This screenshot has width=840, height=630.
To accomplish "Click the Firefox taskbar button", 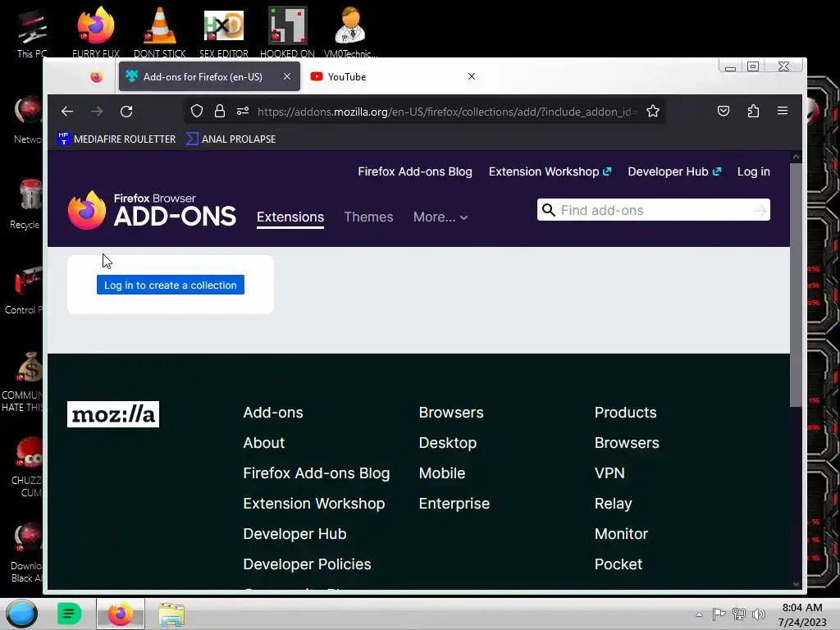I will pyautogui.click(x=121, y=614).
